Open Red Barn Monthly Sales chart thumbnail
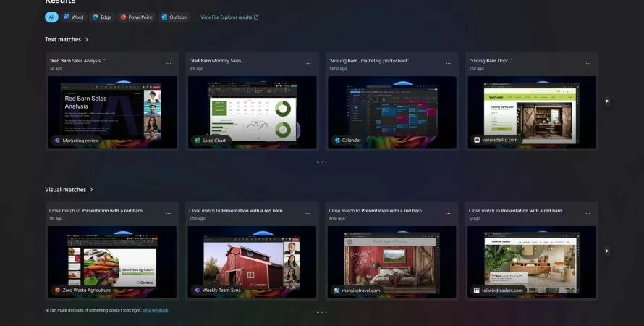 pyautogui.click(x=253, y=112)
